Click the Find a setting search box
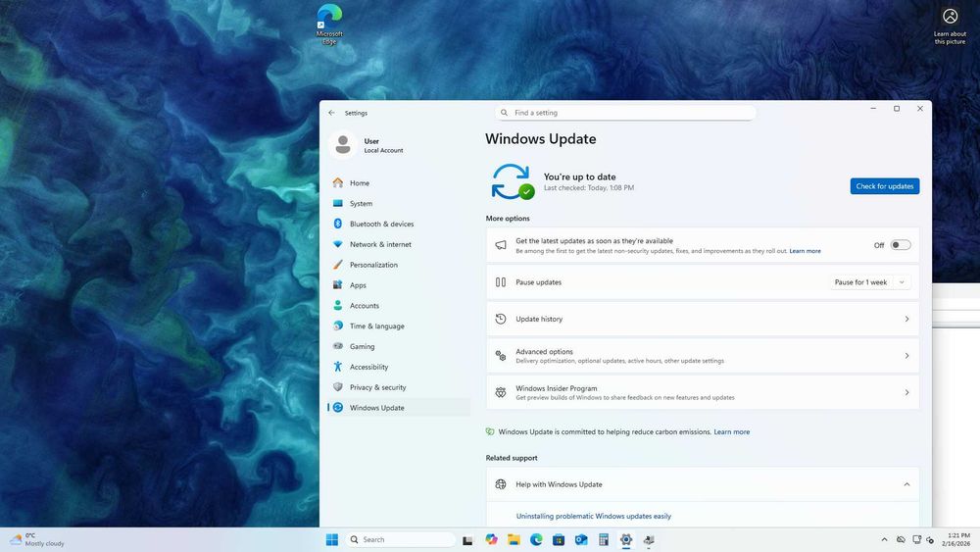 click(625, 113)
